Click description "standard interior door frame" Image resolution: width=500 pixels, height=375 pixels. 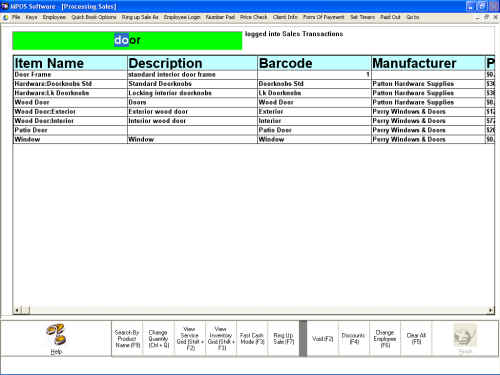point(192,75)
